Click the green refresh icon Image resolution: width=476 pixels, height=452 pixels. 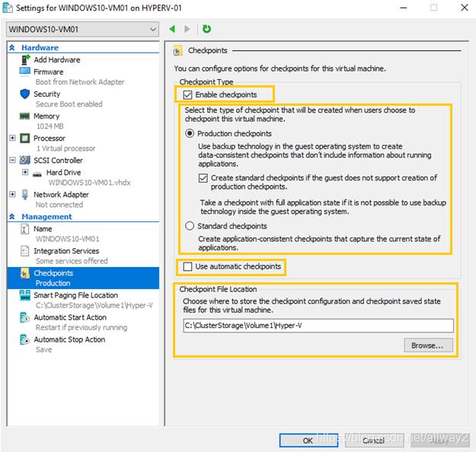click(x=206, y=29)
